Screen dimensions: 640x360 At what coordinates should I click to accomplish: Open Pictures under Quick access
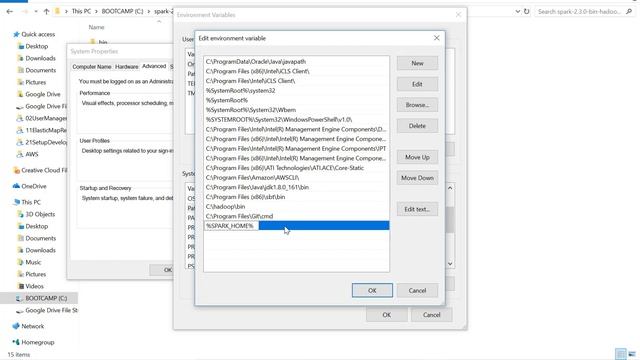36,82
